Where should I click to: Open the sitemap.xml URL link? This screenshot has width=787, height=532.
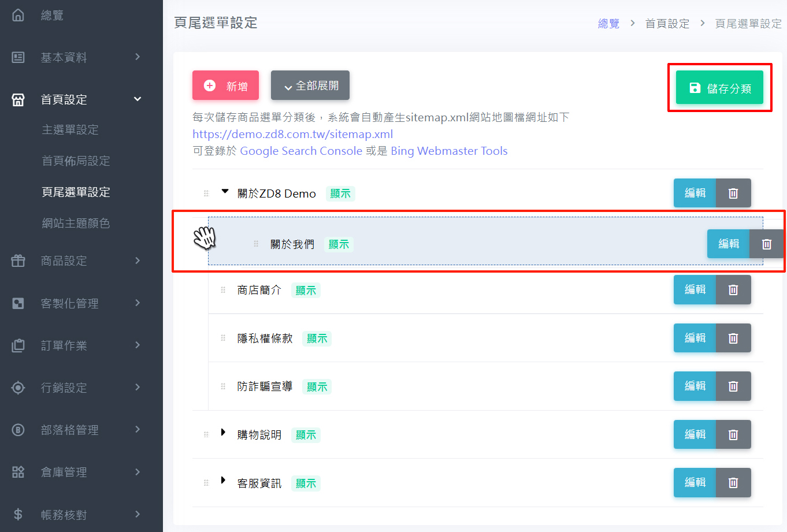tap(292, 134)
